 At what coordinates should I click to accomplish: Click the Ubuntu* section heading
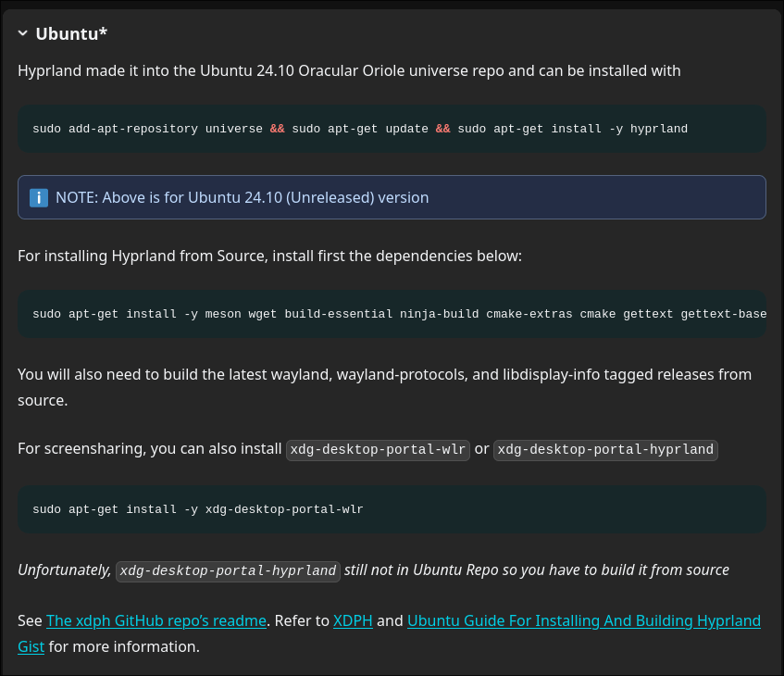(x=71, y=33)
